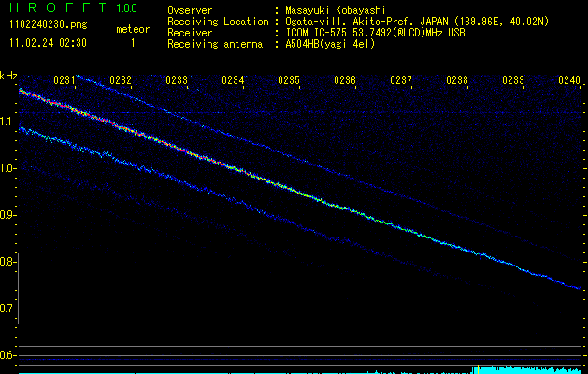The height and width of the screenshot is (374, 588).
Task: Click the 0236 time marker
Action: coord(345,80)
